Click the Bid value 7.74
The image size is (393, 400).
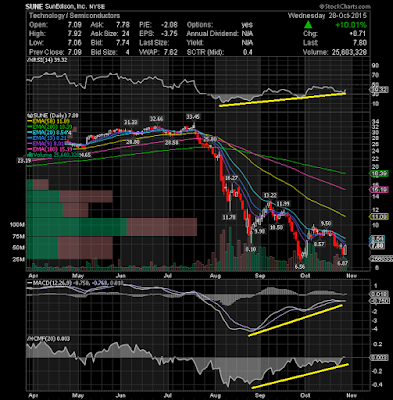pos(122,43)
